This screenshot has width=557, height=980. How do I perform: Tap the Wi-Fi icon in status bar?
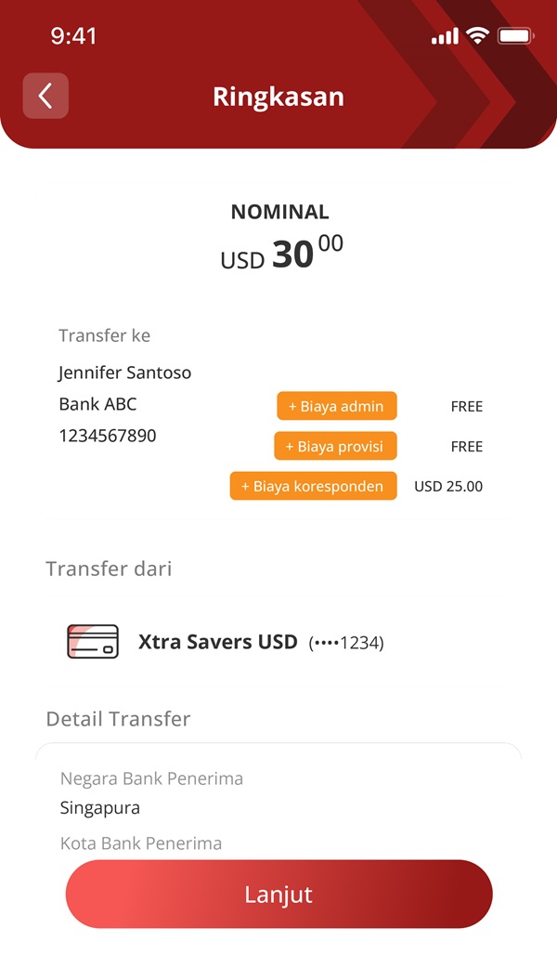pyautogui.click(x=476, y=35)
